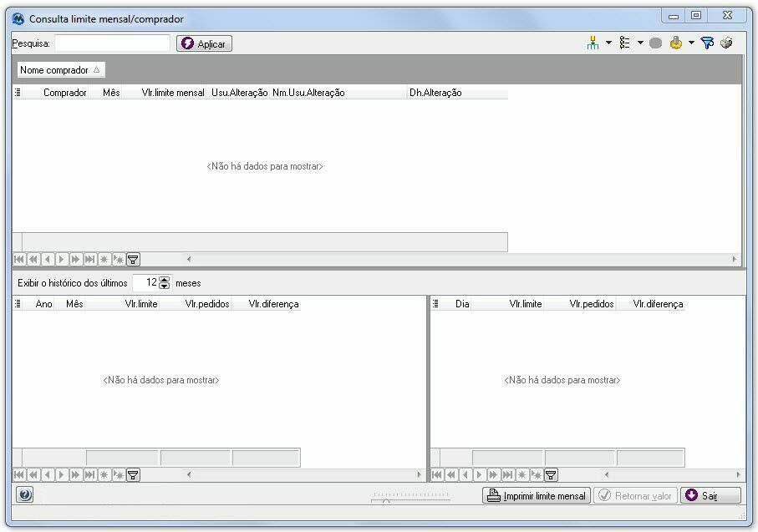
Task: Go to previous page in top grid navigator
Action: 33,260
